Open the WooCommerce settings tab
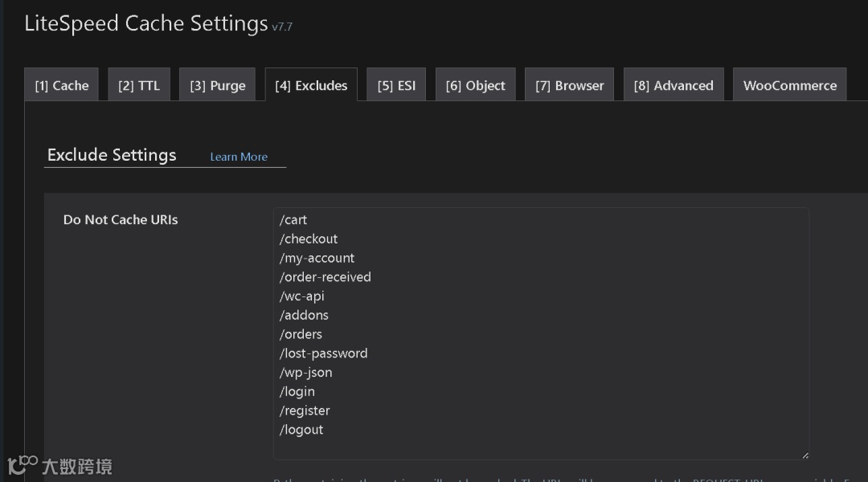This screenshot has width=868, height=482. [789, 85]
